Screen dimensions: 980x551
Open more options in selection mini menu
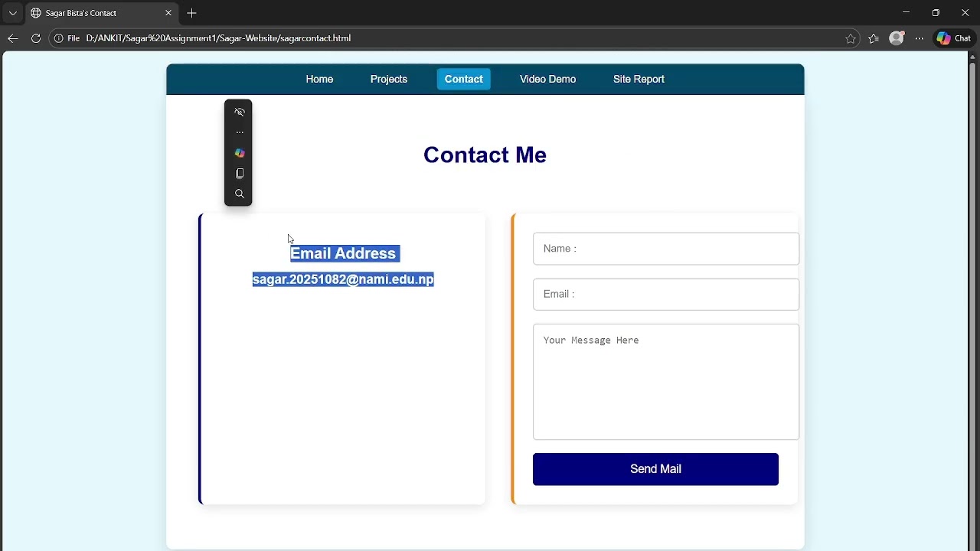coord(239,132)
